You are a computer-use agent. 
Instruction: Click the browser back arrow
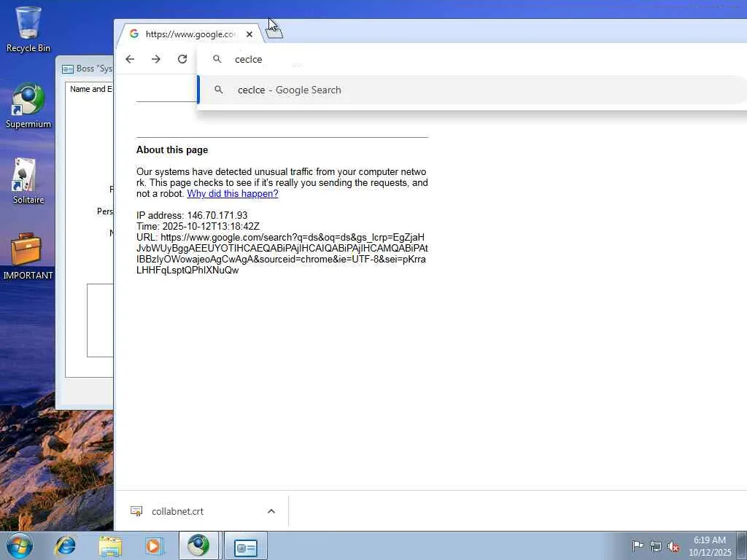click(130, 59)
